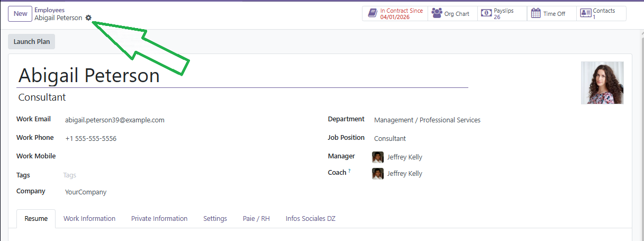Click the Coach help question mark
The height and width of the screenshot is (241, 644).
[349, 171]
